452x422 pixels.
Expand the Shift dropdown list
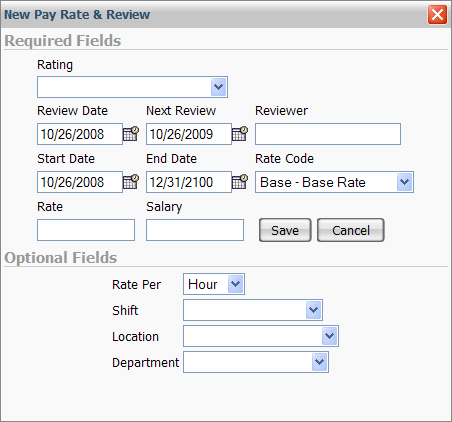click(253, 310)
